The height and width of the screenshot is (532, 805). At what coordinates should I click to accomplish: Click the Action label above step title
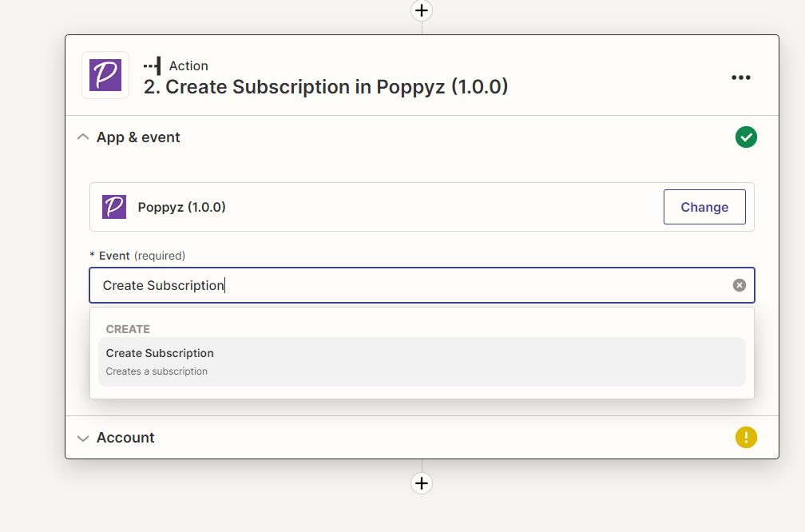(x=188, y=66)
